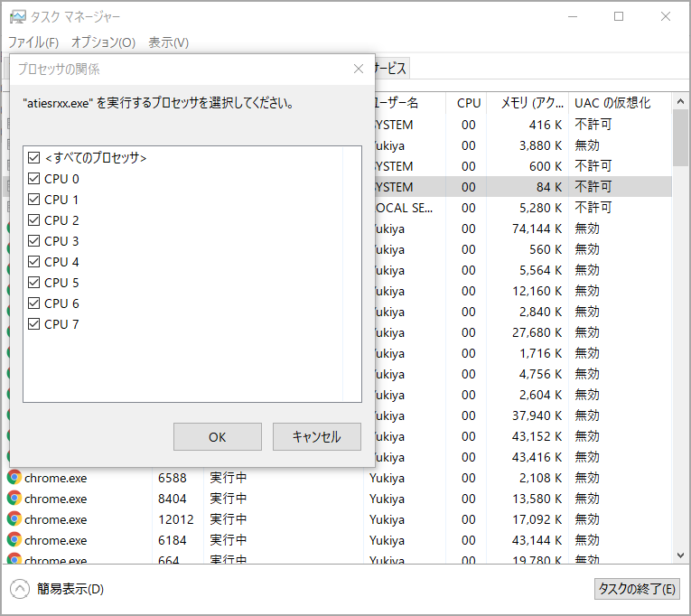Close the プロセッサの関係 dialog
Viewport: 691px width, 616px height.
click(x=359, y=69)
